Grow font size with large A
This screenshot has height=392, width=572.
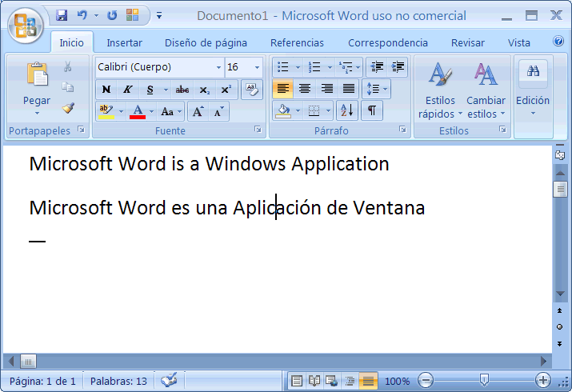pos(198,111)
